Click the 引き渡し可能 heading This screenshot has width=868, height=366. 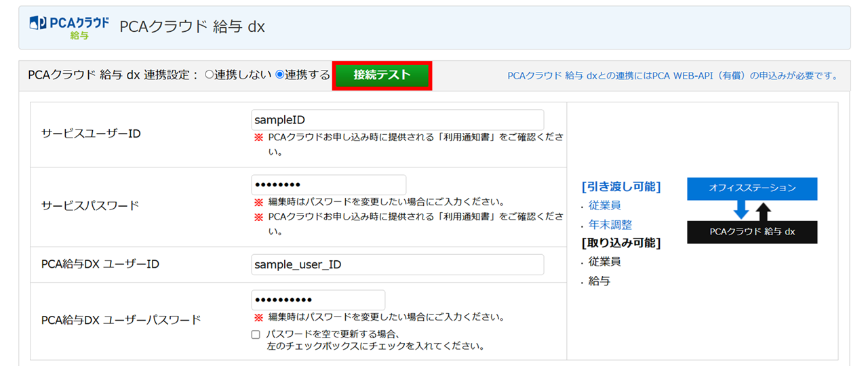(621, 186)
